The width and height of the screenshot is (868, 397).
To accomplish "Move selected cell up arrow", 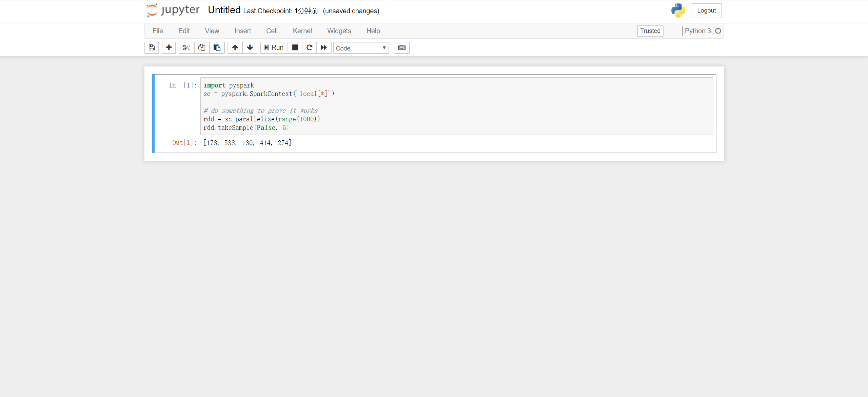I will point(235,48).
